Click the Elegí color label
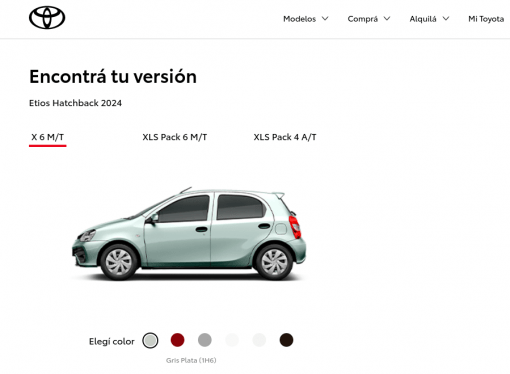510x374 pixels. pos(112,341)
